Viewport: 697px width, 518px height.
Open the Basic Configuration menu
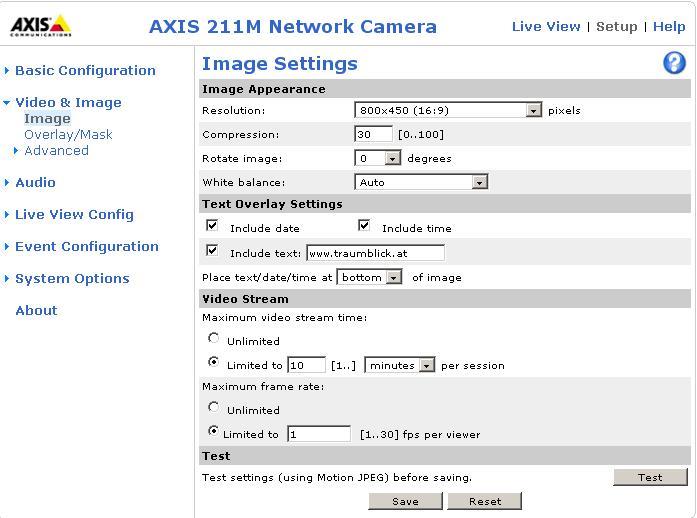tap(85, 70)
